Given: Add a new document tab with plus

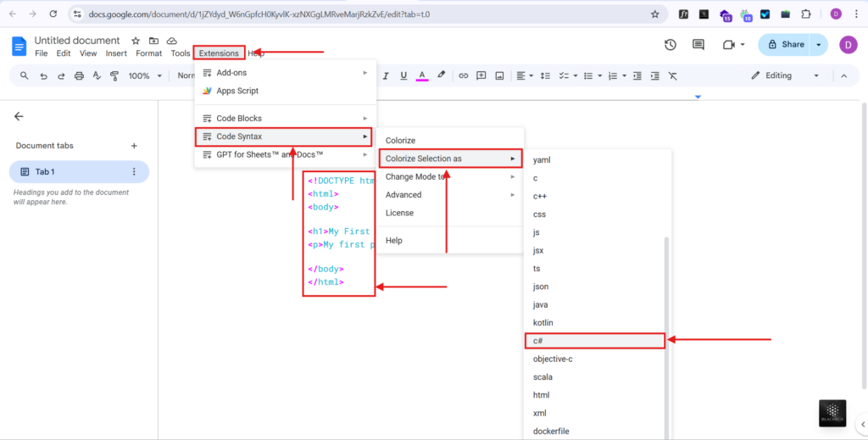Looking at the screenshot, I should click(x=134, y=146).
